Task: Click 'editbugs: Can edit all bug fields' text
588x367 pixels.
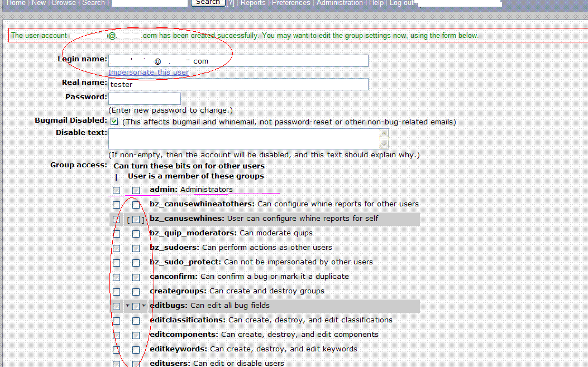Action: coord(209,306)
